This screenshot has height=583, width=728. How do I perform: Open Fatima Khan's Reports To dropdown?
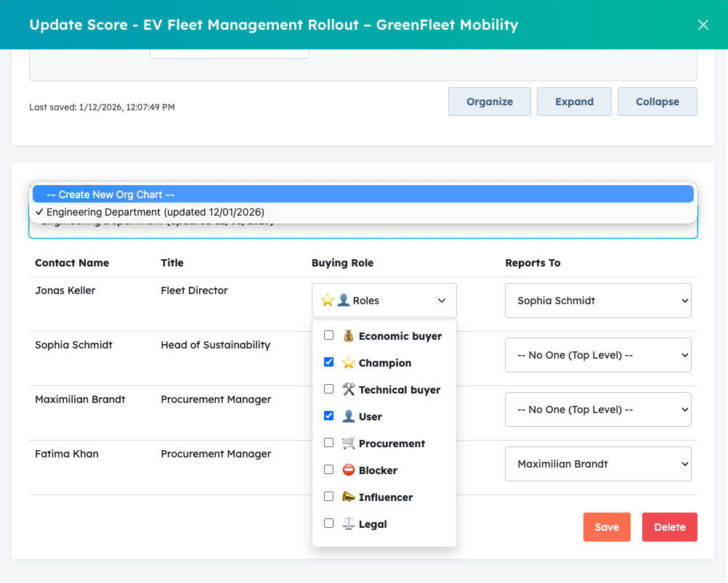tap(598, 463)
